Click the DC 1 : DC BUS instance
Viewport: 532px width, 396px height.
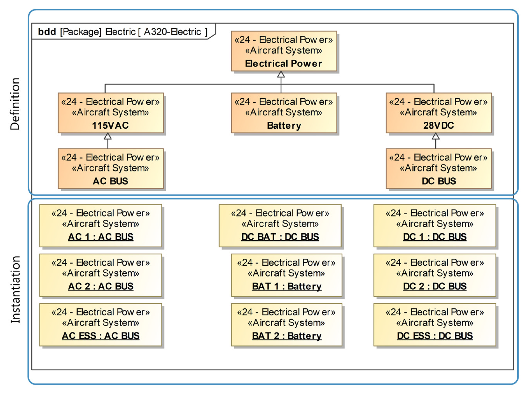[434, 226]
